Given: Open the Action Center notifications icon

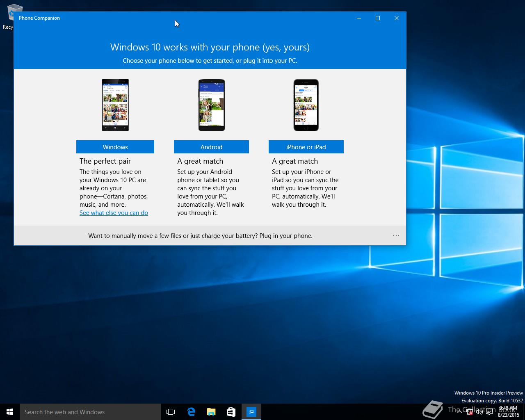Looking at the screenshot, I should tap(489, 412).
